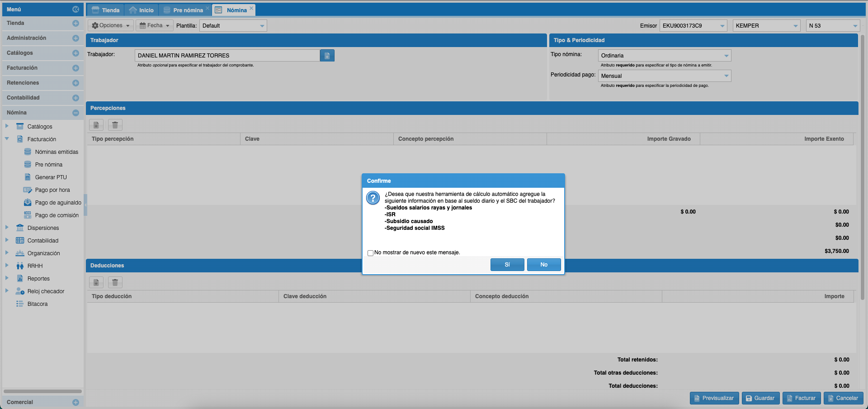Click the sidebar horizontal scrollbar
Viewport: 868px width, 409px height.
coord(42,391)
